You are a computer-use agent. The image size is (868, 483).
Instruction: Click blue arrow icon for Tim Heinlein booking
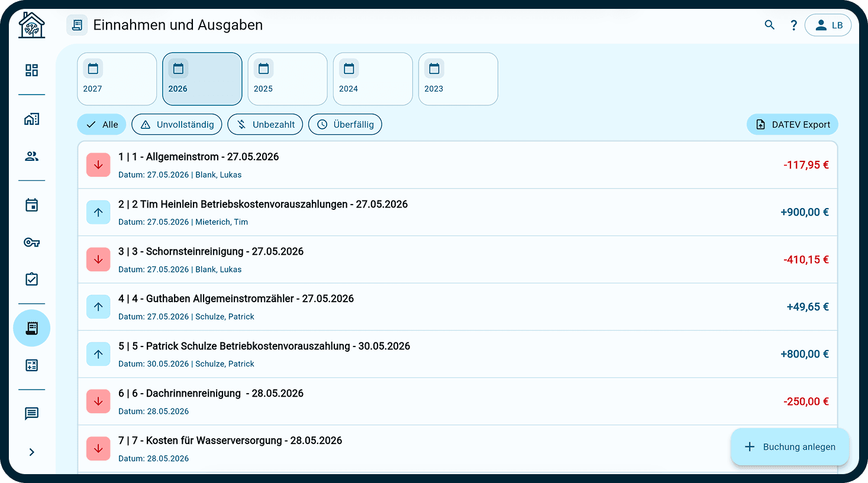click(98, 212)
